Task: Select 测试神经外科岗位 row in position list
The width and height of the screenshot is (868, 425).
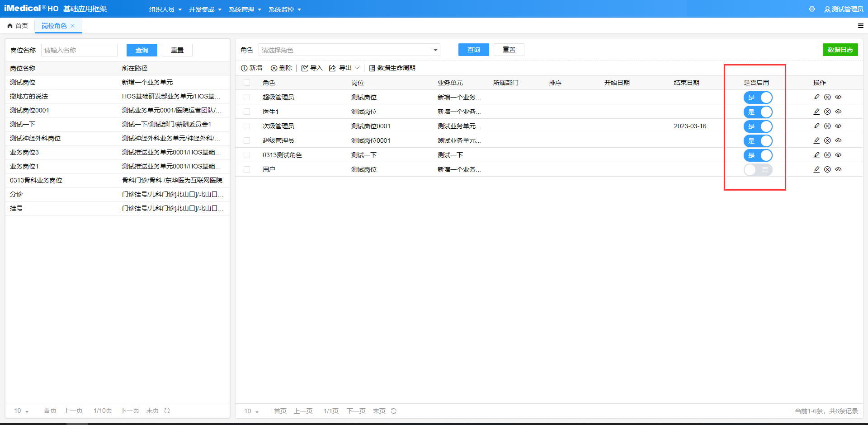Action: pos(118,138)
